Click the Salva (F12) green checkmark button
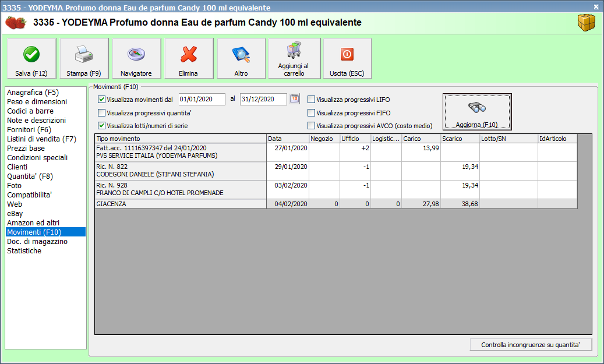Viewport: 604px width, 364px height. click(x=31, y=59)
